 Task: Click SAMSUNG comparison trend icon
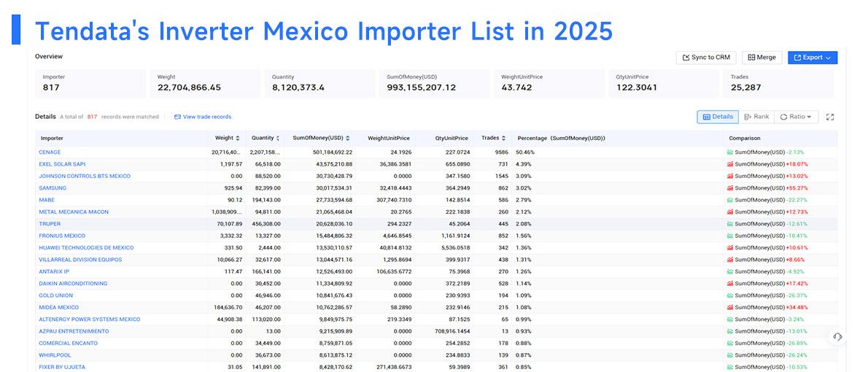(x=731, y=188)
